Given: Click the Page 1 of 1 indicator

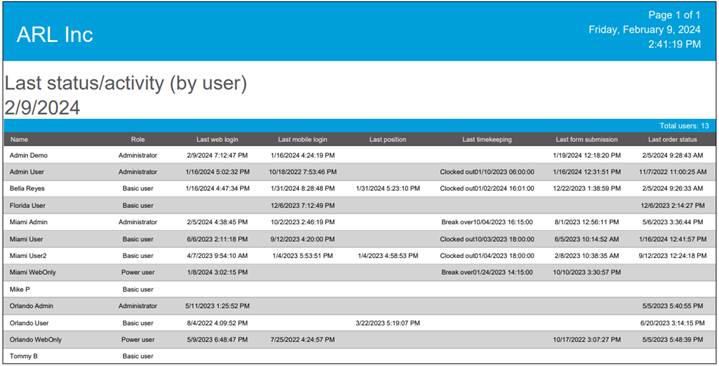Looking at the screenshot, I should (x=674, y=15).
